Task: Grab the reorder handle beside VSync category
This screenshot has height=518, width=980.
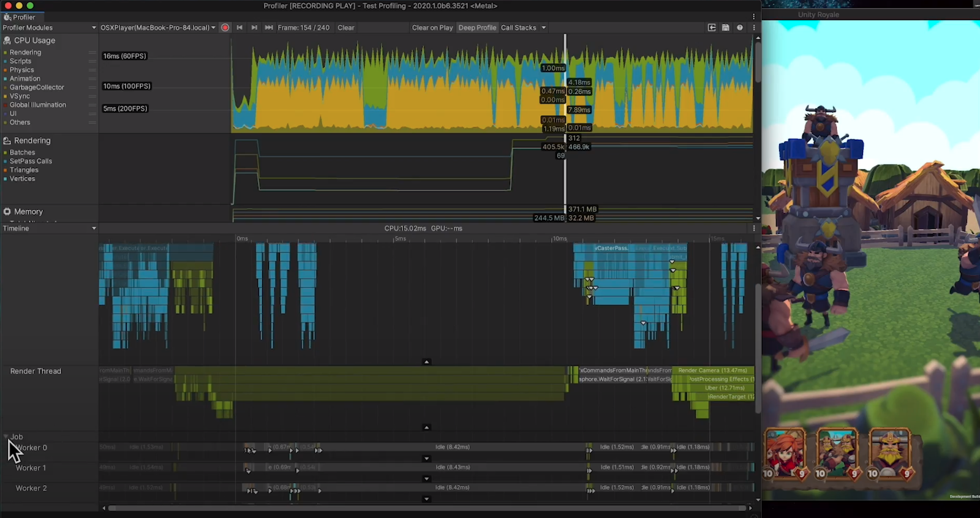Action: pos(92,96)
